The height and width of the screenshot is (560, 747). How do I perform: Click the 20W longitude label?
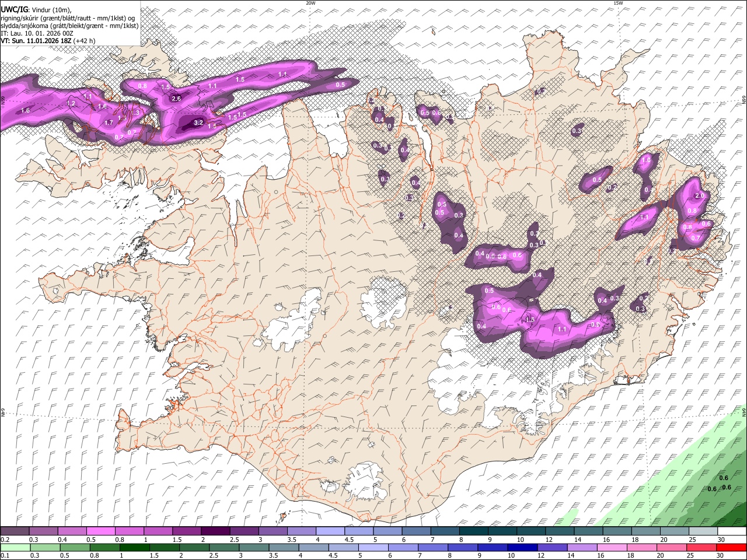coord(310,3)
